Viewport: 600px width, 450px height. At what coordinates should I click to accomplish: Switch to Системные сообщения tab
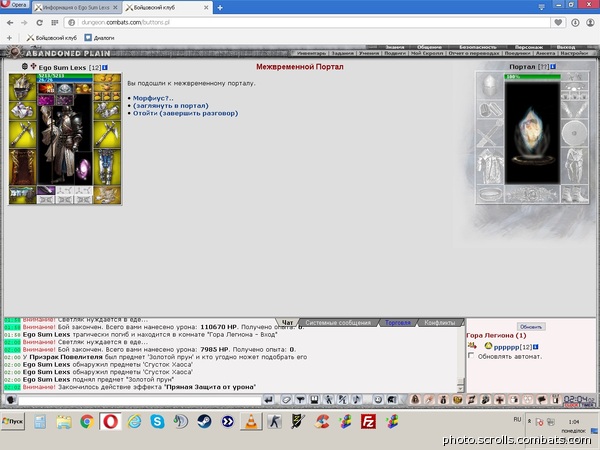pyautogui.click(x=338, y=323)
